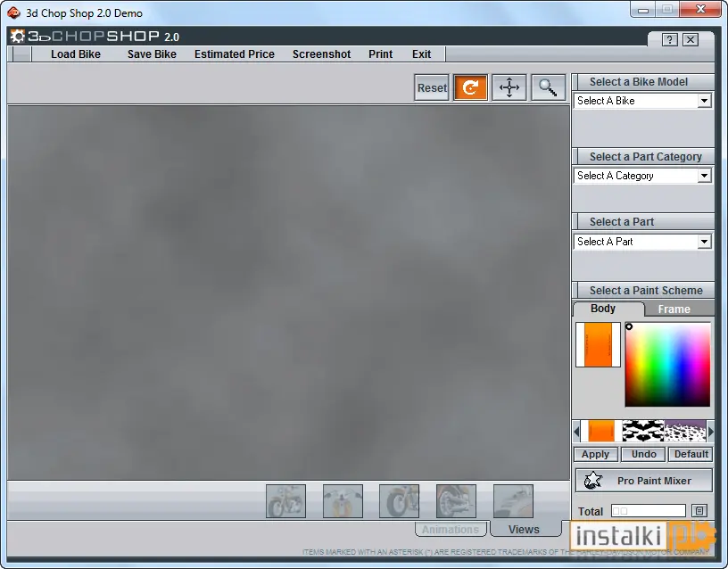The height and width of the screenshot is (569, 728).
Task: Switch to the Animations tab
Action: click(x=451, y=529)
